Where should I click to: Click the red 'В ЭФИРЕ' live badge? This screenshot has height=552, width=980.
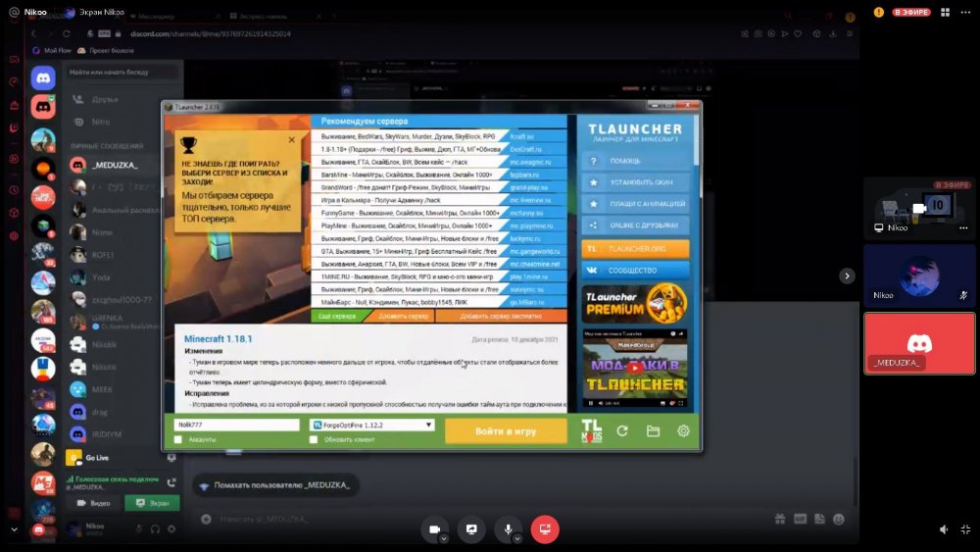911,12
